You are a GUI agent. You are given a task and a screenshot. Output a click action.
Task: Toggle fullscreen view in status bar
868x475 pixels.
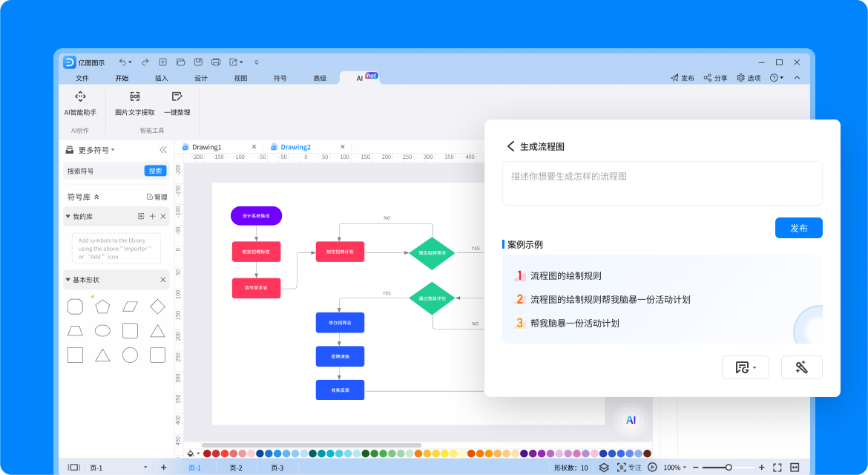coord(777,468)
